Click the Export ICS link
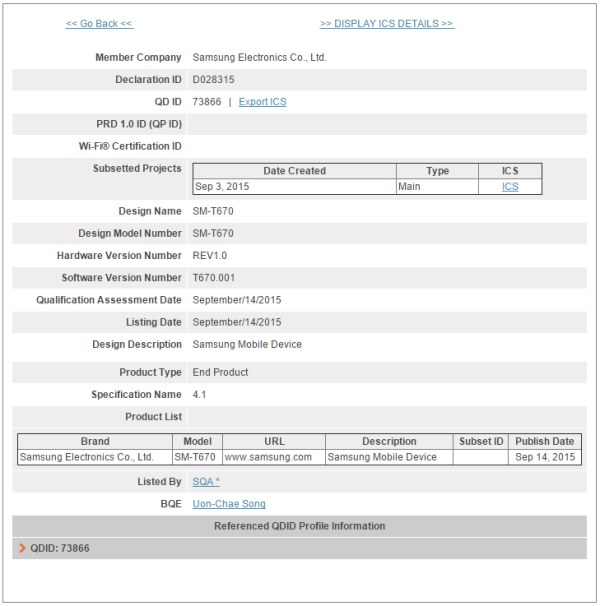The width and height of the screenshot is (600, 606). pyautogui.click(x=262, y=102)
